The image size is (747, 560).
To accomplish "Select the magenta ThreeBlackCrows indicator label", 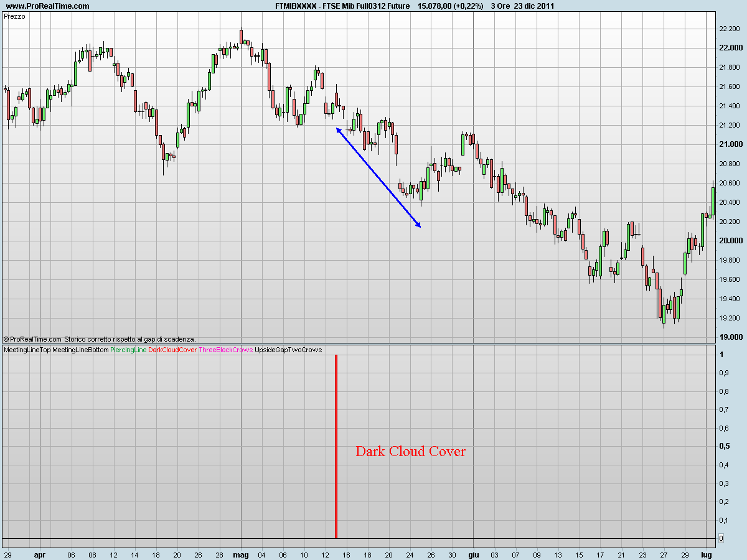I will [225, 350].
